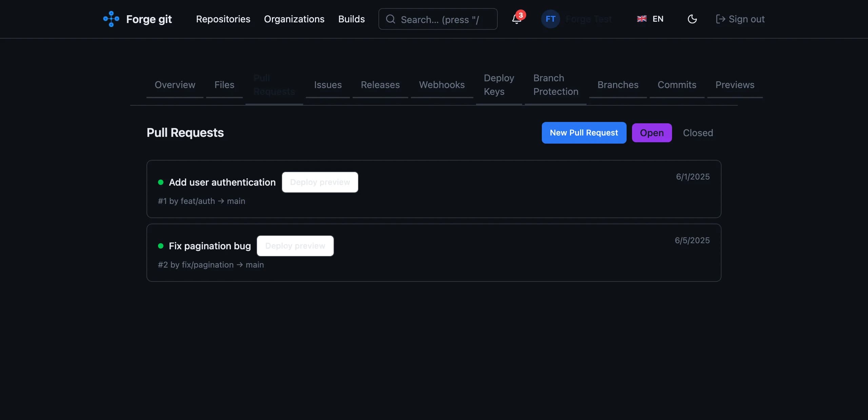Deploy preview for Add user authentication

[320, 182]
